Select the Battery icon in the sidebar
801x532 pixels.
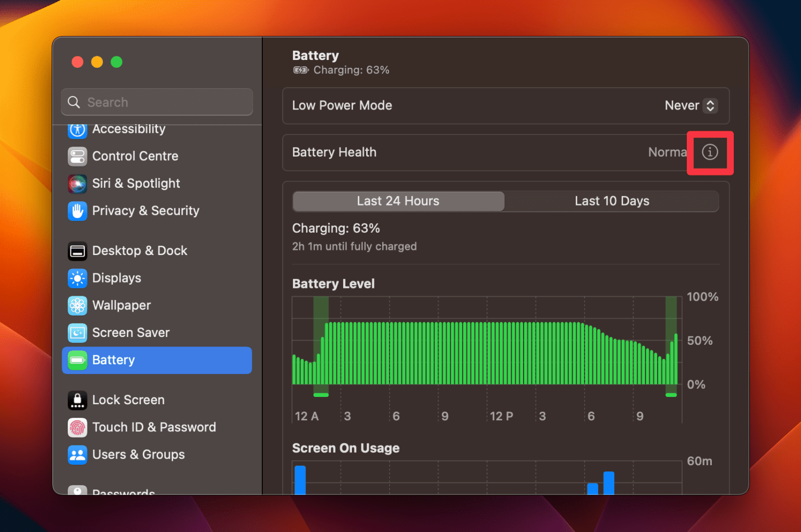pyautogui.click(x=77, y=360)
